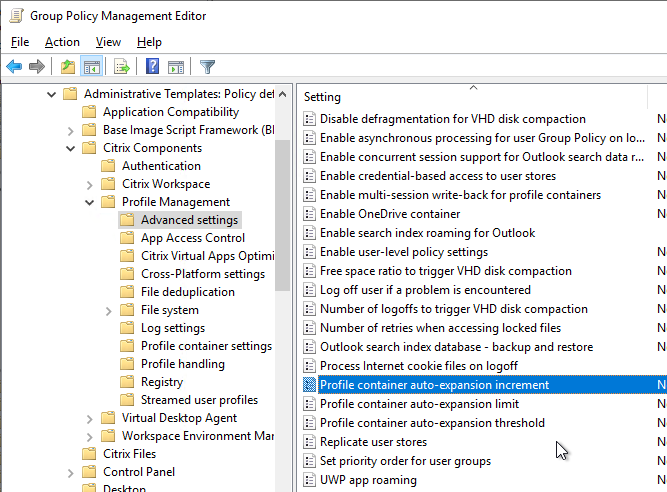Select Number of logoffs to trigger VHD compaction
The width and height of the screenshot is (667, 492).
(x=453, y=309)
